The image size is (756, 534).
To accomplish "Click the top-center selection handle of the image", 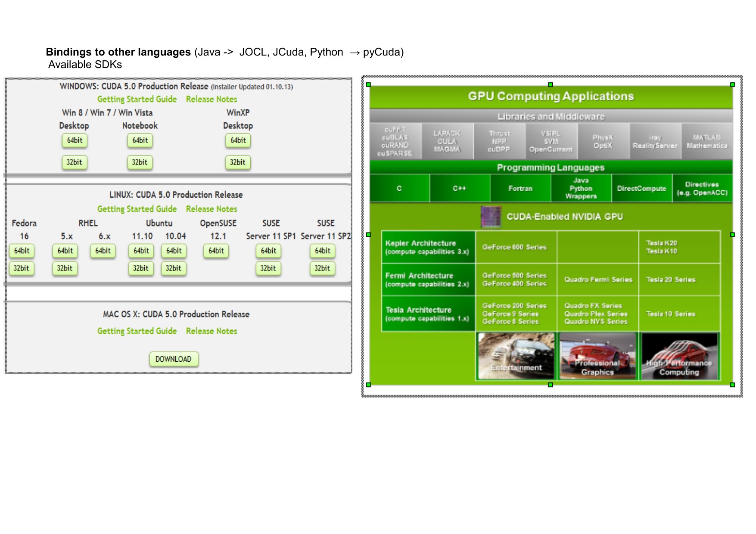I will [550, 85].
